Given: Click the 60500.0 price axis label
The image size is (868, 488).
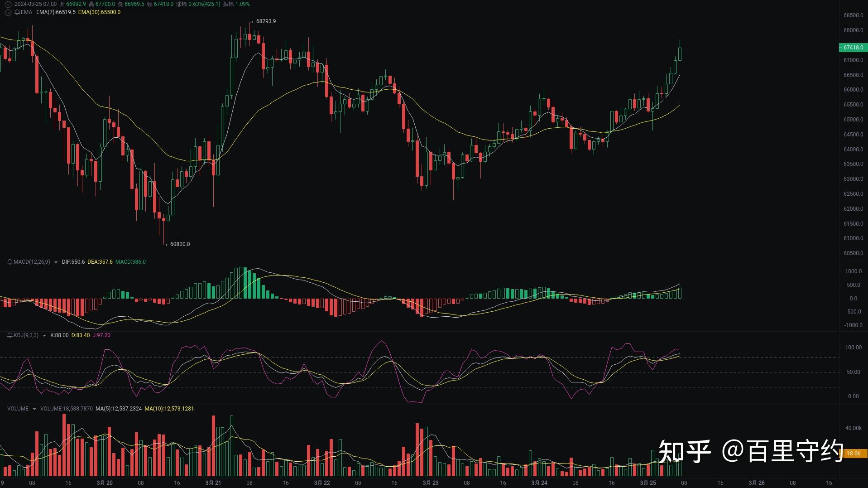Looking at the screenshot, I should tap(853, 253).
